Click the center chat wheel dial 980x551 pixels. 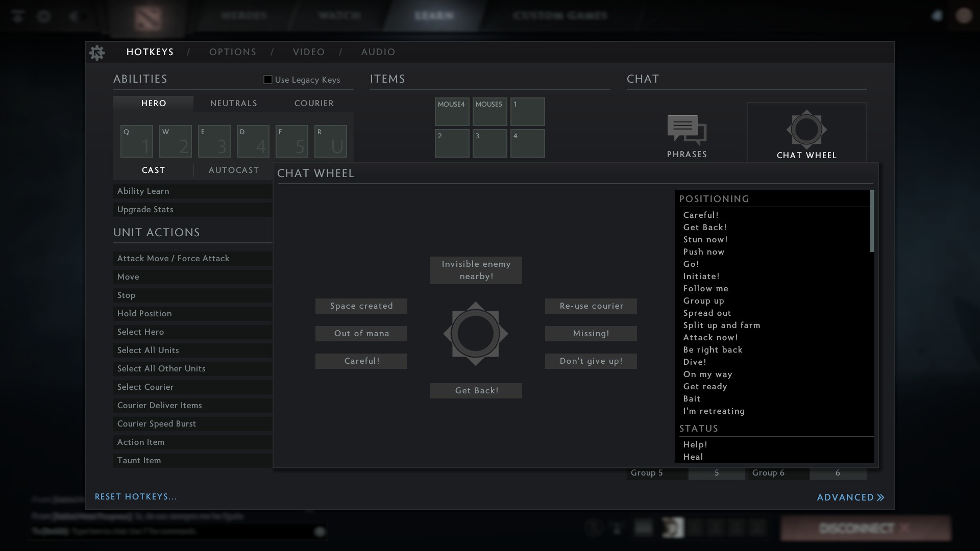click(475, 334)
